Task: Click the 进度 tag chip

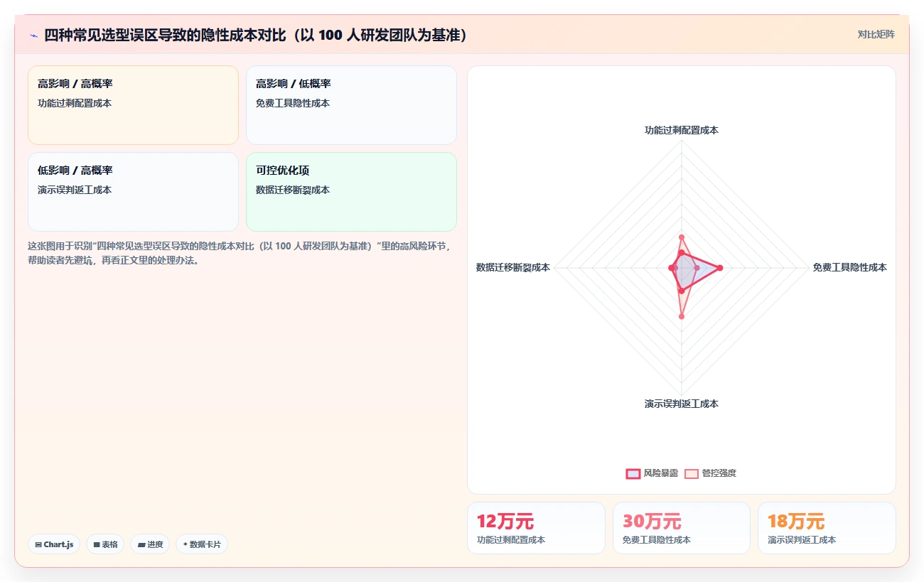Action: 150,544
